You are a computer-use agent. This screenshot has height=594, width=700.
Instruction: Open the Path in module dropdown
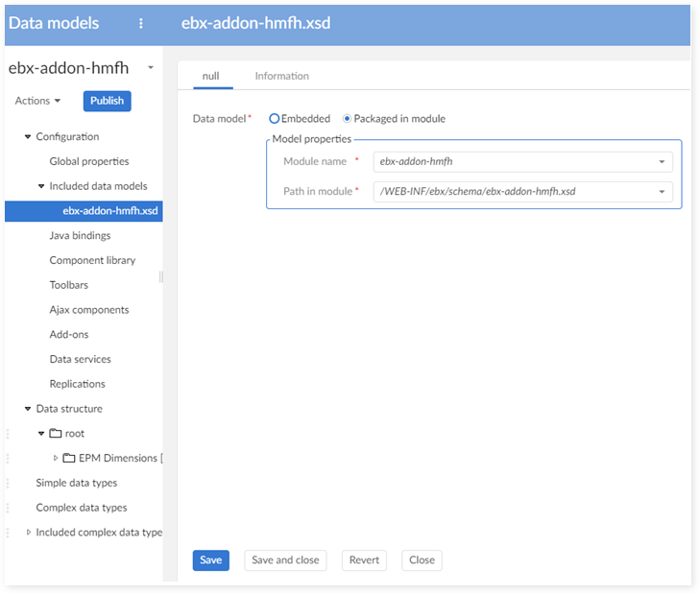click(x=662, y=192)
